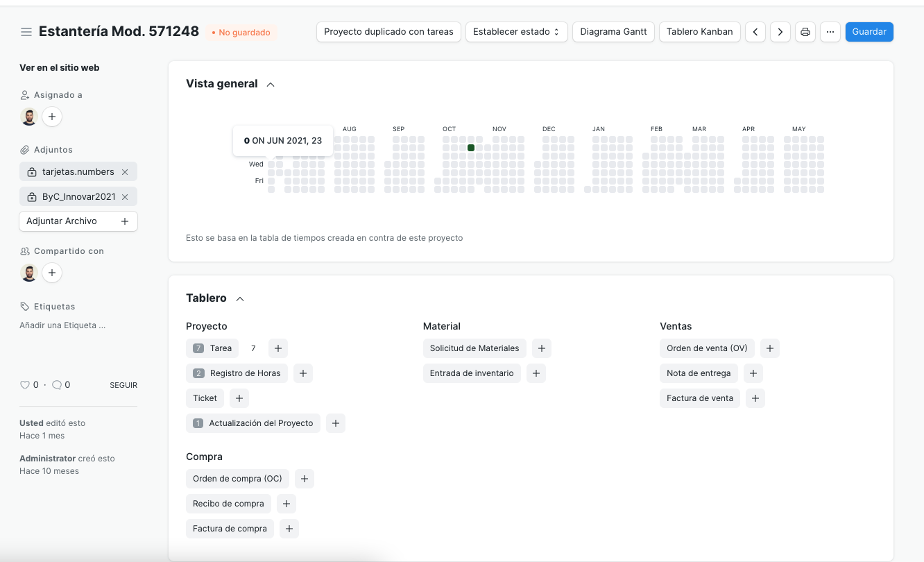Add new Ticket with plus button
The image size is (924, 562).
(239, 398)
